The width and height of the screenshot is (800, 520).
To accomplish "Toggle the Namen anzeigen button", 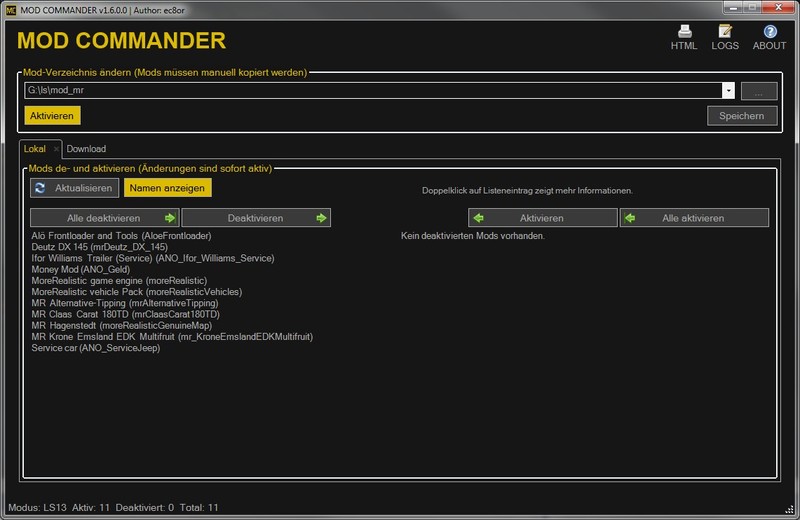I will pos(168,187).
